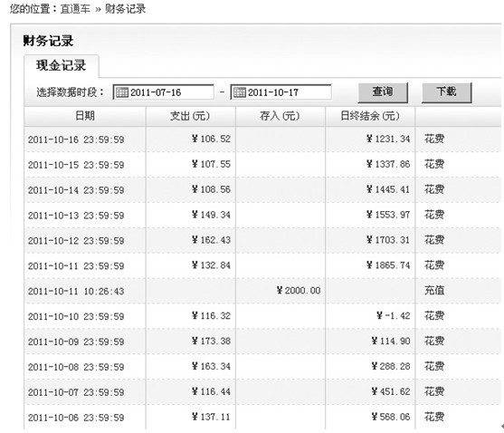The image size is (504, 433).
Task: Select date cell 2011-10-10 23:59:59
Action: (x=76, y=316)
